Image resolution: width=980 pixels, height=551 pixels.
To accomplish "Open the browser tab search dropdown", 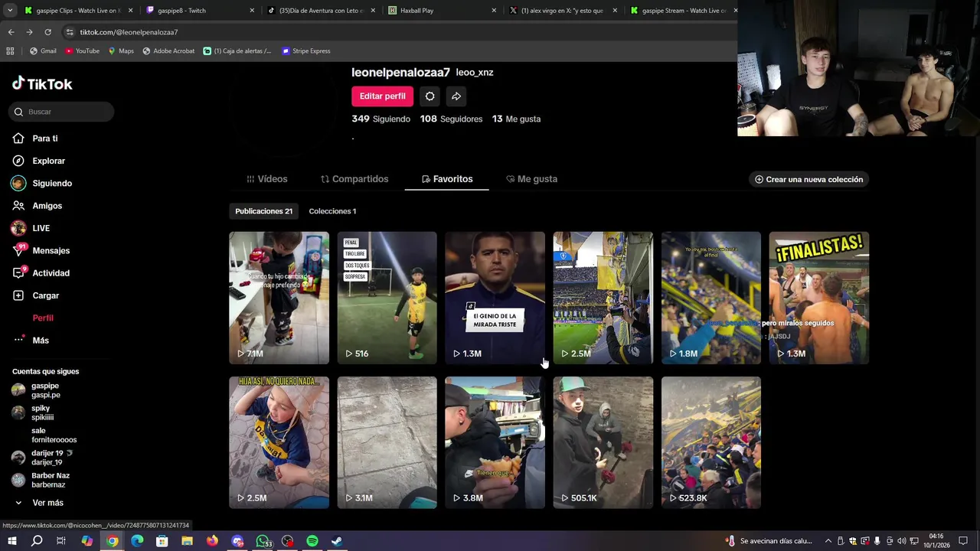I will [9, 11].
